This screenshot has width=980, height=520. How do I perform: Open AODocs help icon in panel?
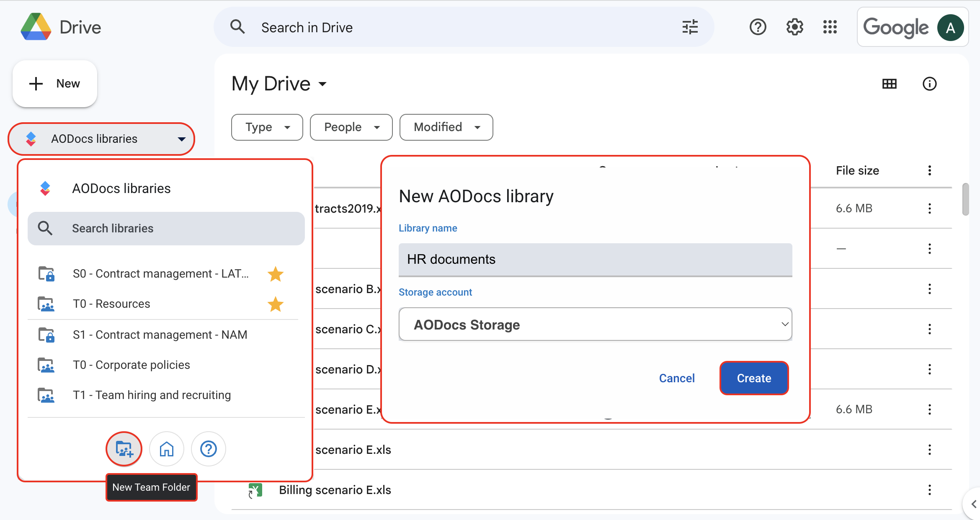[209, 449]
